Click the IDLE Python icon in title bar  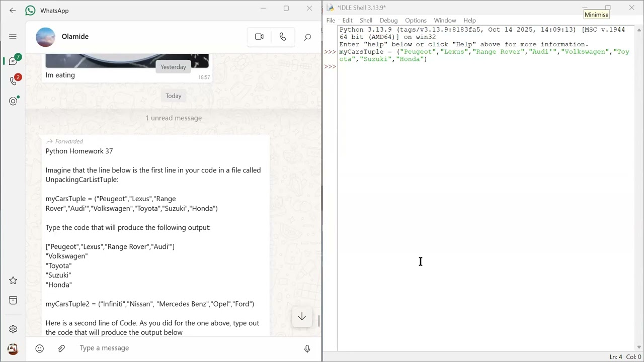pos(331,8)
